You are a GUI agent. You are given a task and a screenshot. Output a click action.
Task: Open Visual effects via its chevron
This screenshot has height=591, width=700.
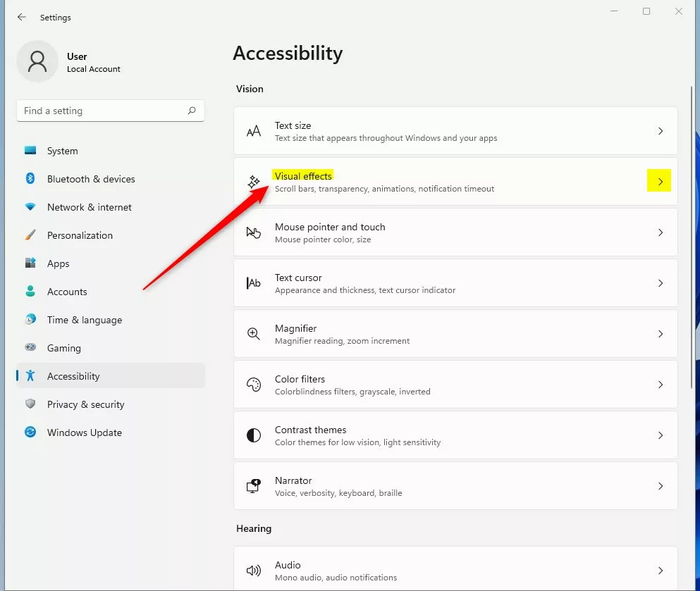[x=659, y=180]
